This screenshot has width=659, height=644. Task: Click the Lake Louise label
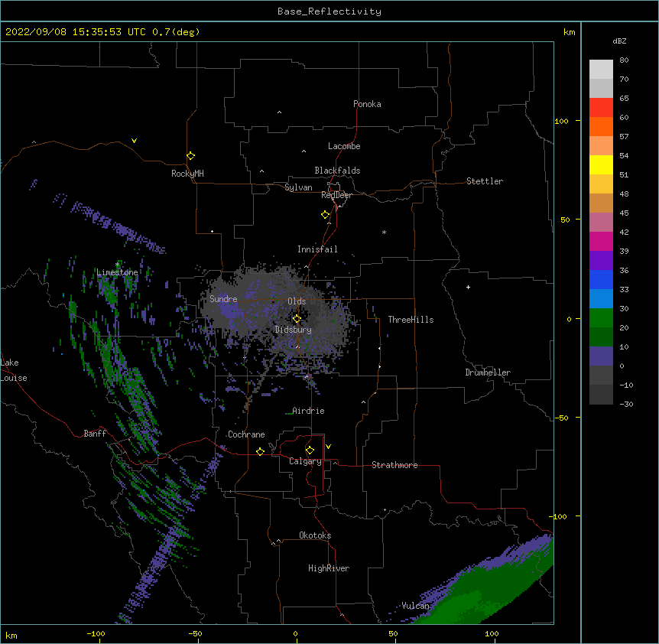[x=14, y=370]
